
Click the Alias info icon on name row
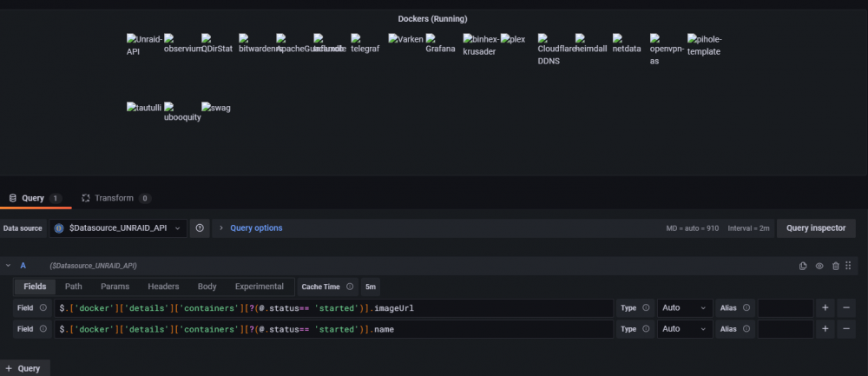[x=746, y=329]
